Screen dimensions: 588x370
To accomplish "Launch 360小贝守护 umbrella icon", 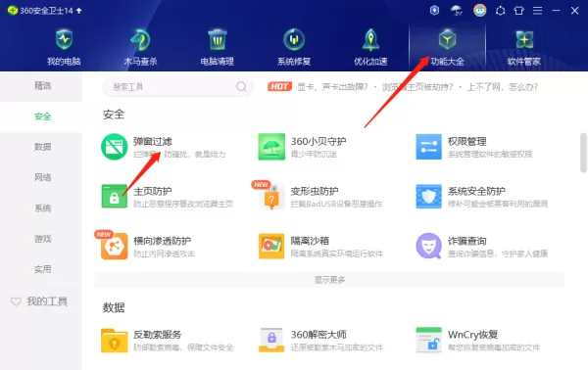I will tap(271, 147).
